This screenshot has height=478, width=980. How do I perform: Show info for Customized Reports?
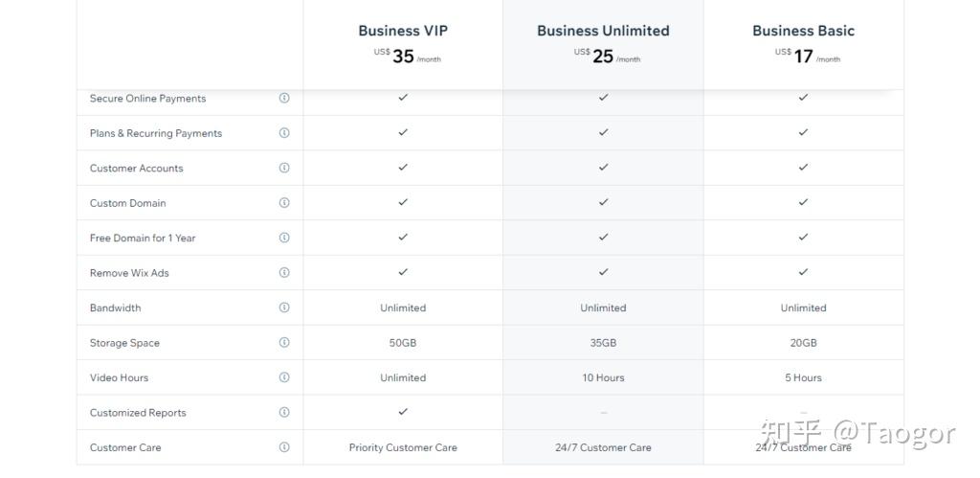(284, 413)
